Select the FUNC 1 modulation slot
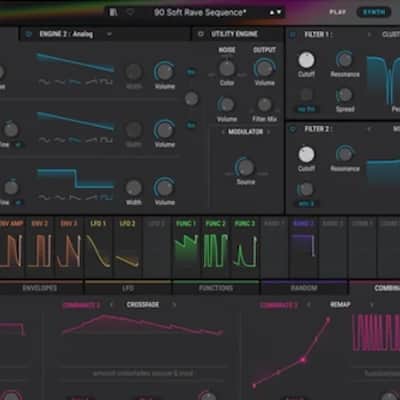Image resolution: width=400 pixels, height=400 pixels. pos(186,247)
